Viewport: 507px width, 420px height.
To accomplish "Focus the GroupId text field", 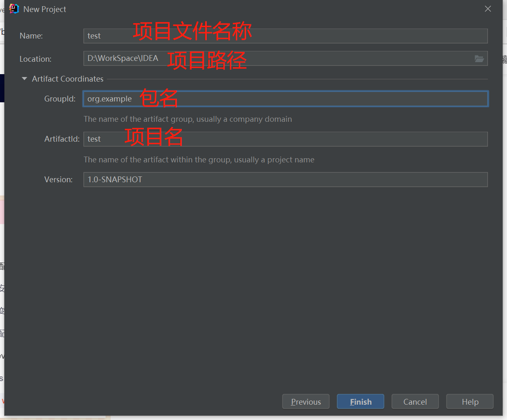I will pyautogui.click(x=285, y=99).
